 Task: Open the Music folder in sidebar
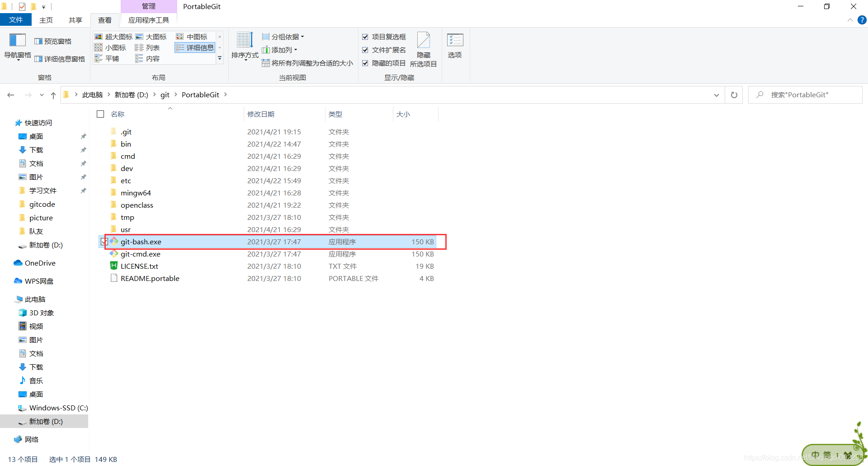31,380
